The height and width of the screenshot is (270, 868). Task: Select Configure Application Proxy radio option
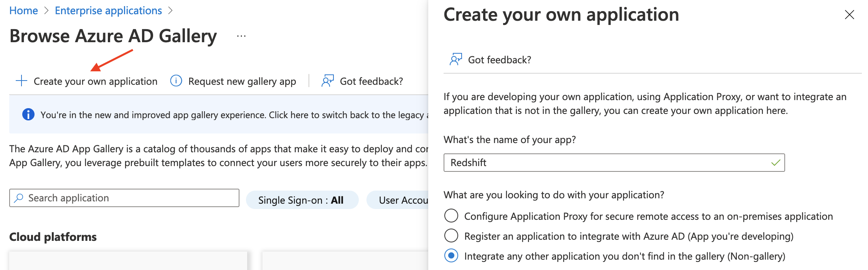[451, 216]
